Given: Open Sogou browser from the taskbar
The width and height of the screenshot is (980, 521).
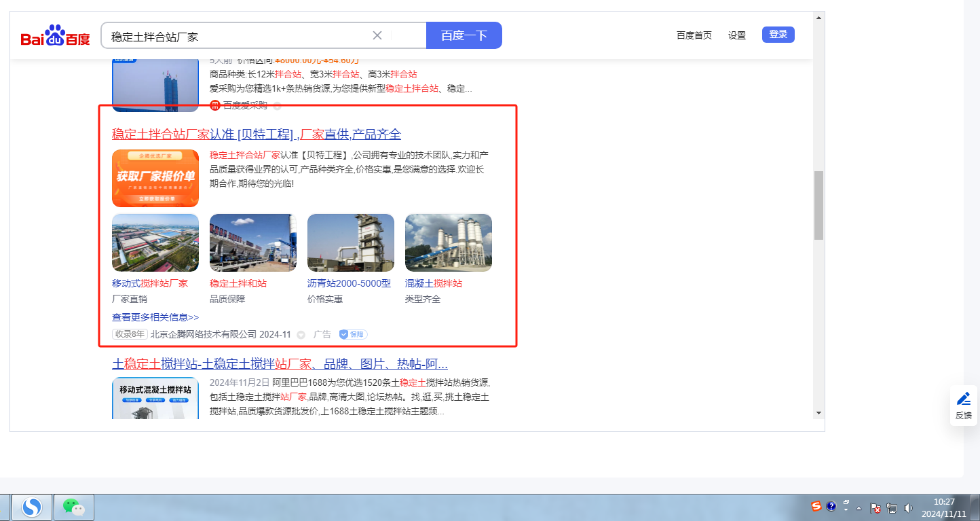Looking at the screenshot, I should (32, 507).
